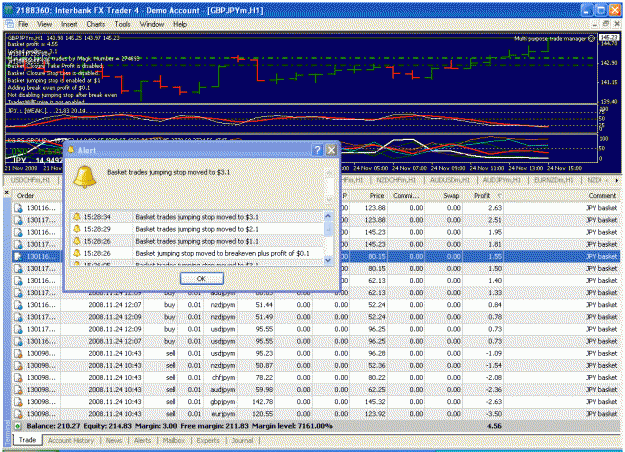Click the order icon in the row with profit 0.84
The width and height of the screenshot is (625, 452).
tap(18, 305)
